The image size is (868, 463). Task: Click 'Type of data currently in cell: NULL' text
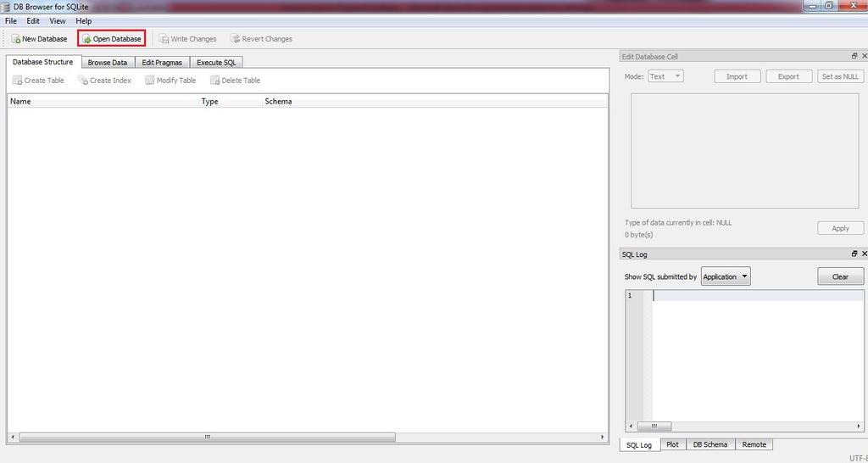click(x=678, y=223)
